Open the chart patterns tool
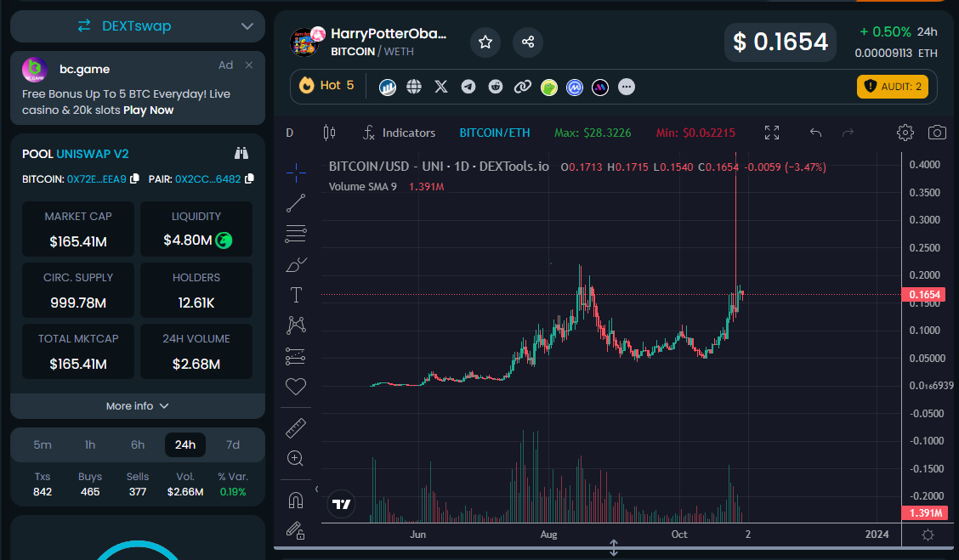Viewport: 959px width, 560px height. pyautogui.click(x=296, y=325)
